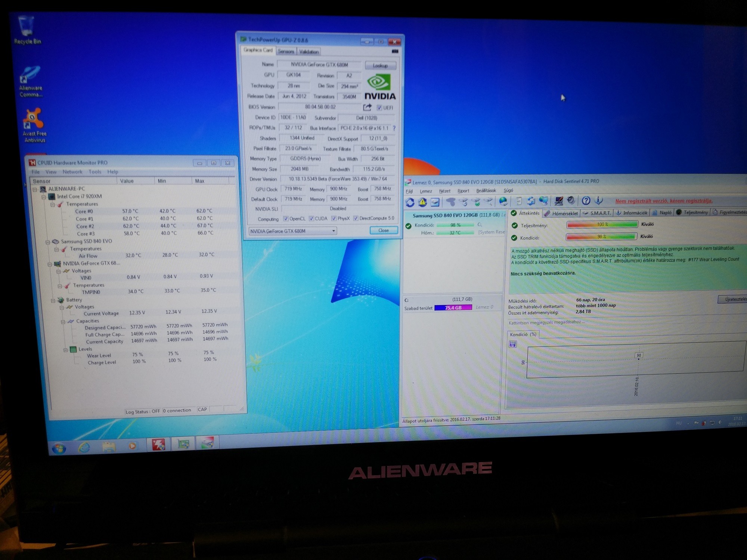Click the GPU-Z BIOS export share icon
The height and width of the screenshot is (560, 747).
pyautogui.click(x=367, y=107)
